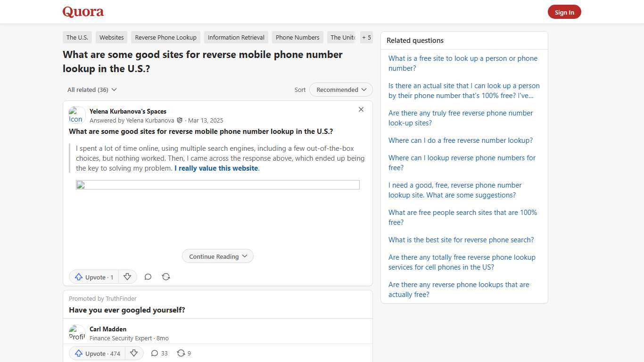Upvote Yelena Kurbanova's answer

[x=94, y=277]
